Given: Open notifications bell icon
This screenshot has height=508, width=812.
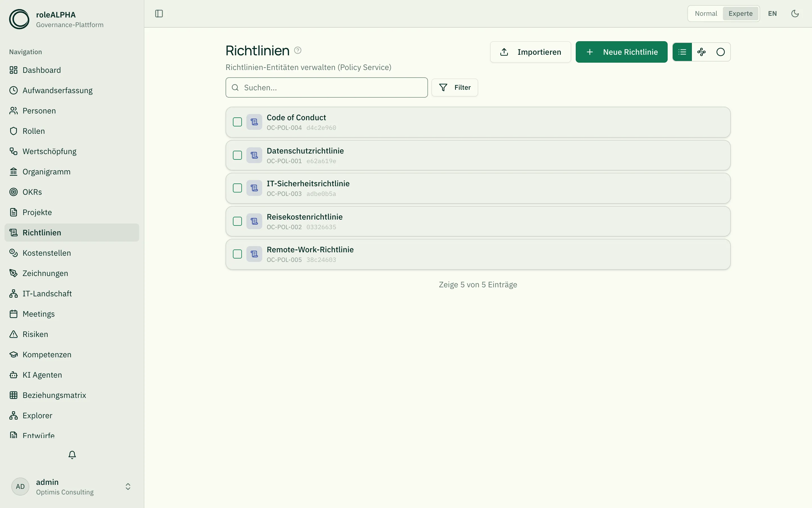Looking at the screenshot, I should [x=72, y=455].
